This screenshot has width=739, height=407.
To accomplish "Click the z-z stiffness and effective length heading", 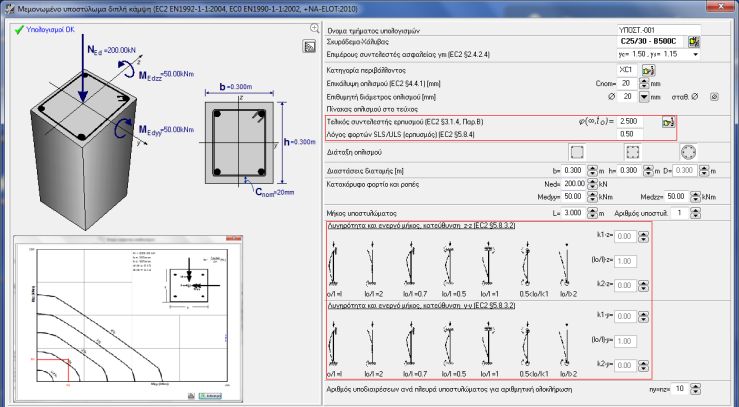I will pyautogui.click(x=421, y=226).
